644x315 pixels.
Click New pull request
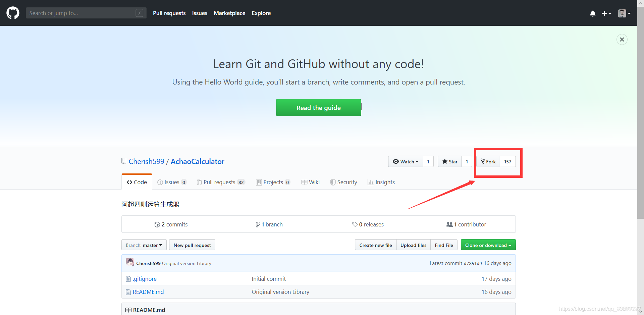[x=192, y=245]
